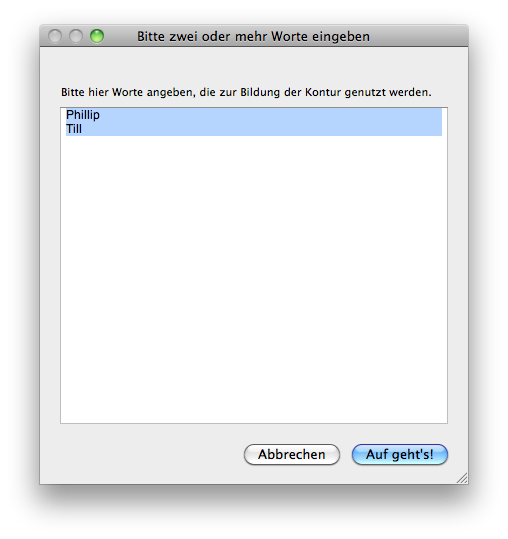Click highlighted space after Phillip line

271,115
